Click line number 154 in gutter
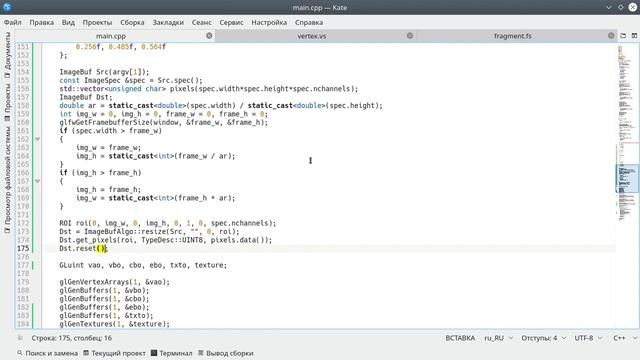This screenshot has width=640, height=360. click(x=23, y=72)
